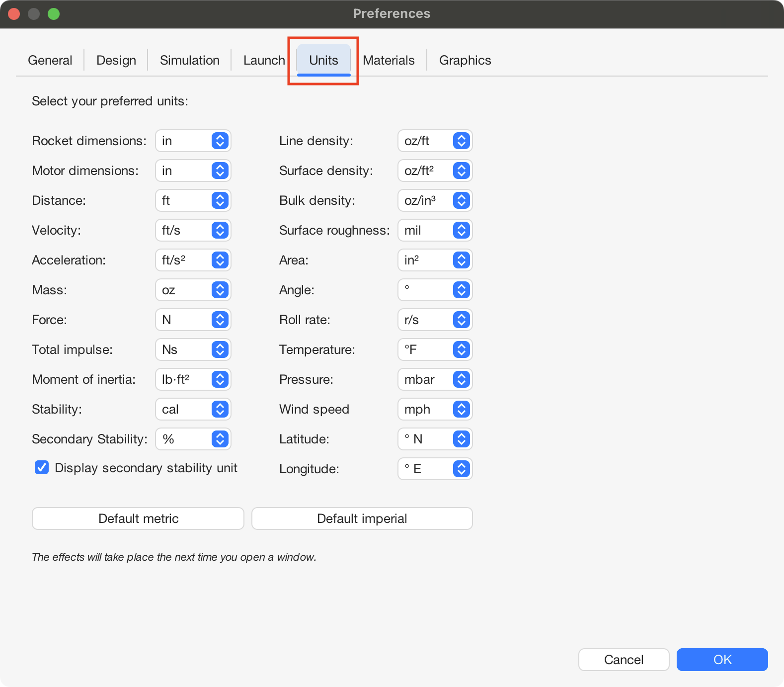Select the Wind speed unit dropdown

(x=435, y=410)
